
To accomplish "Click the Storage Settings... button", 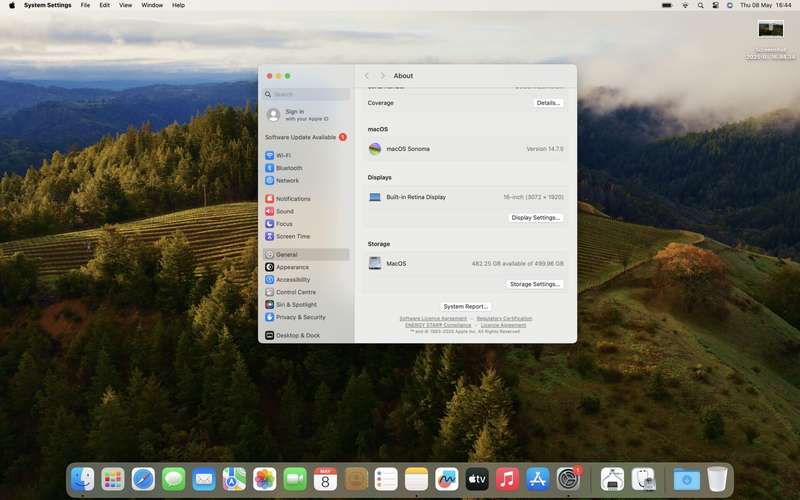I will (535, 284).
